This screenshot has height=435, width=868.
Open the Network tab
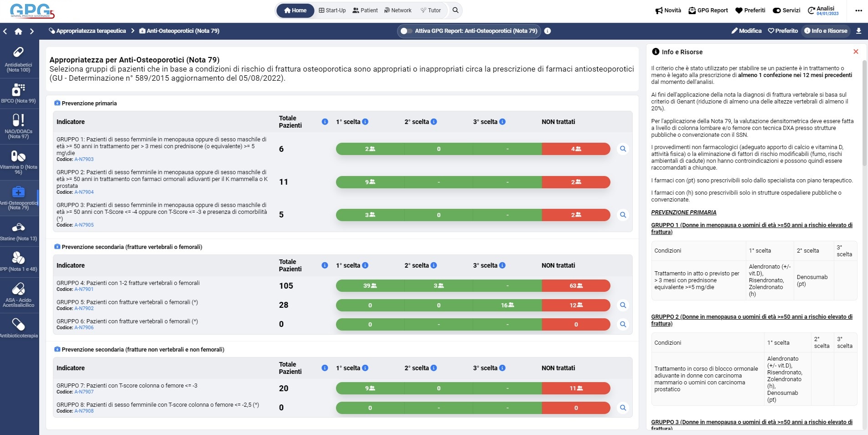398,10
